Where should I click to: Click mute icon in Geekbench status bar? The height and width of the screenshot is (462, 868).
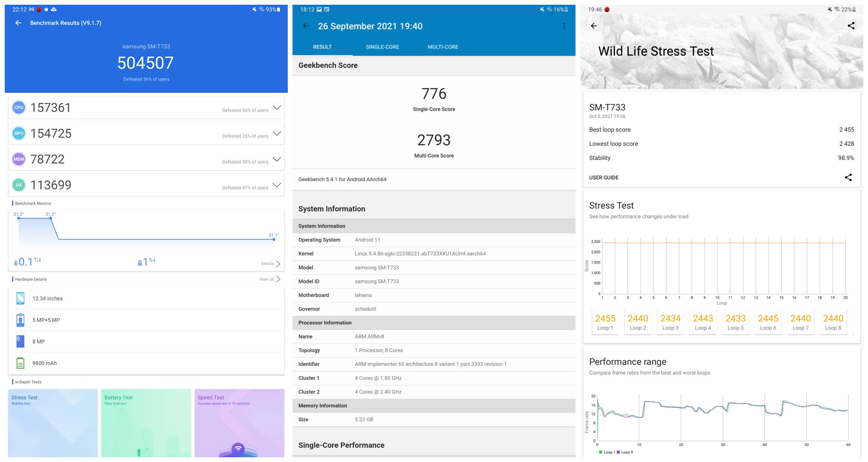pos(542,9)
